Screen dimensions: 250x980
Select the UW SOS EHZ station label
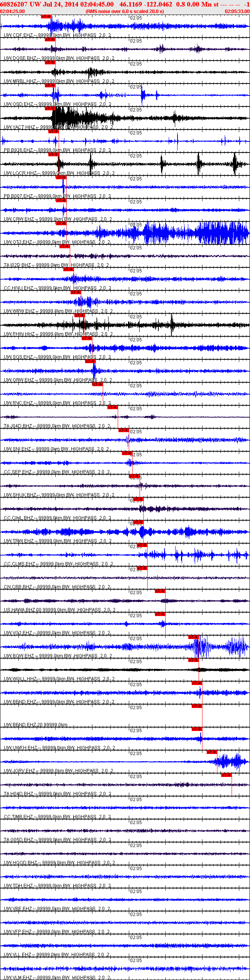point(58,357)
